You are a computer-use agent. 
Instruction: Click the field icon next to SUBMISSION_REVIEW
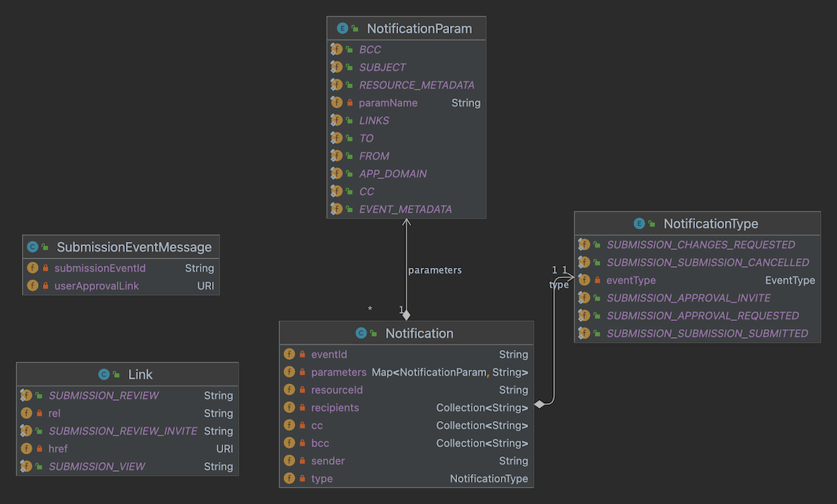click(26, 395)
